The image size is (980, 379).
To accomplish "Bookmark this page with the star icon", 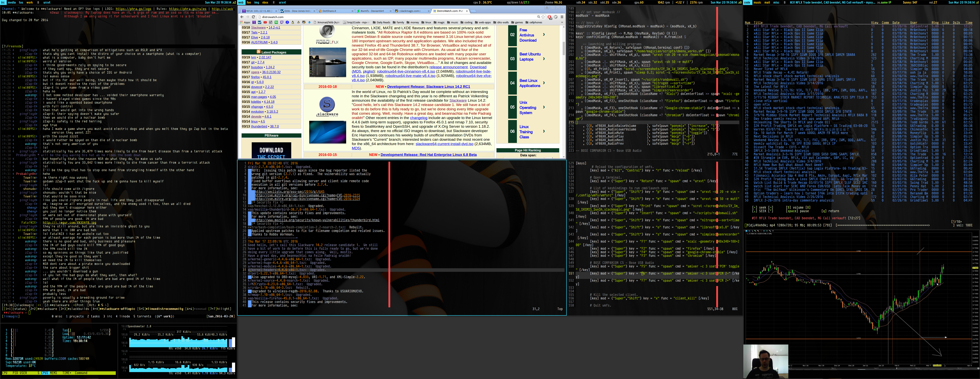I will coord(543,17).
